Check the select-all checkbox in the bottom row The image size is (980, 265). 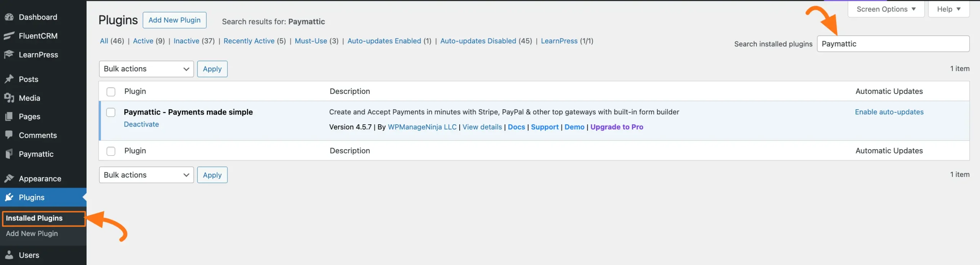[111, 151]
